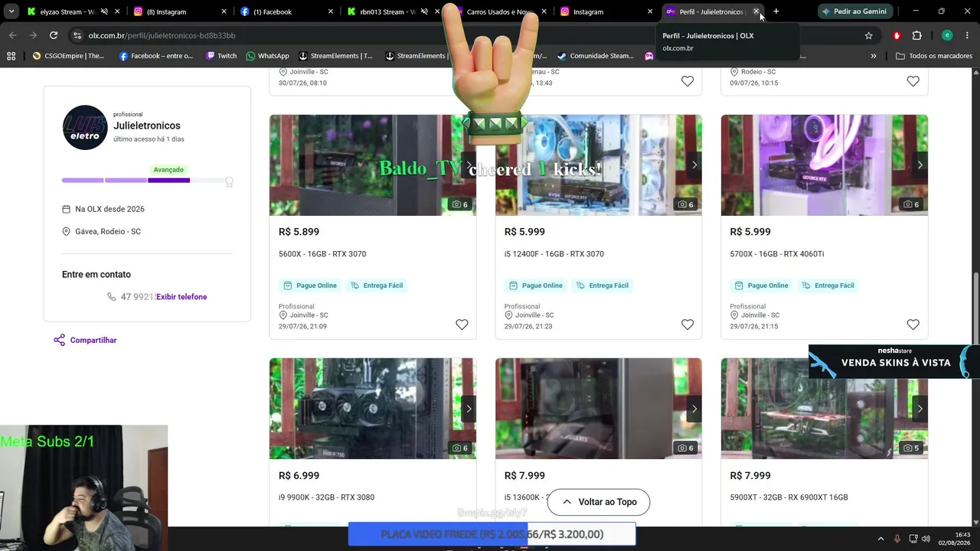Click Entrega Fácil badge on 5700X listing
The width and height of the screenshot is (980, 551).
click(x=828, y=285)
